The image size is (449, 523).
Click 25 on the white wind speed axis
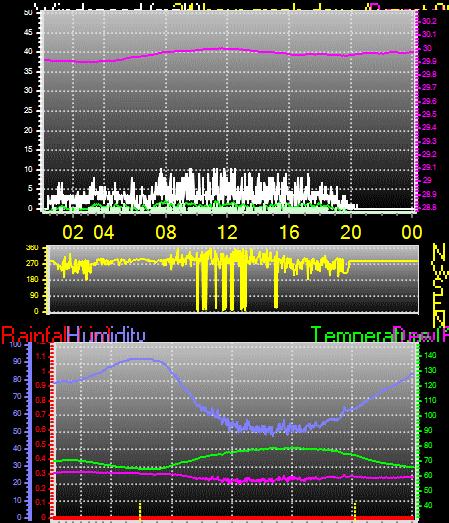[x=28, y=110]
